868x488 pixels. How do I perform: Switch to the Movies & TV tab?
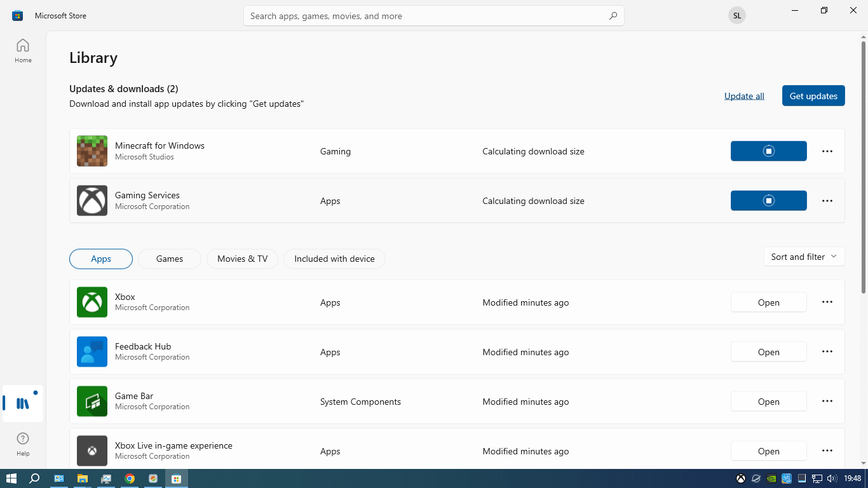tap(243, 259)
